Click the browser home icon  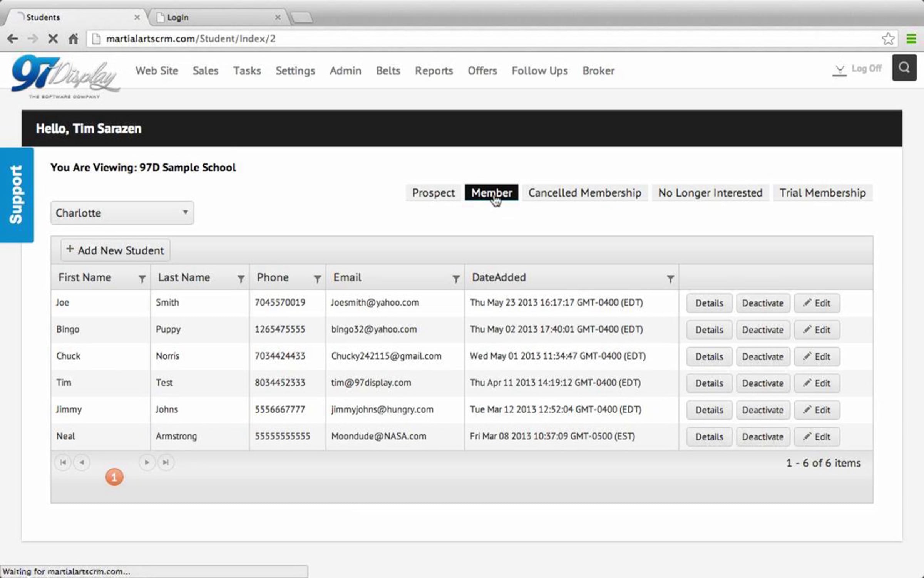pos(73,39)
